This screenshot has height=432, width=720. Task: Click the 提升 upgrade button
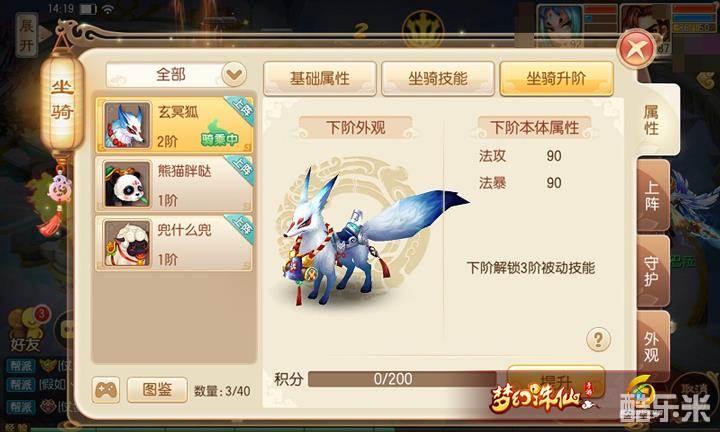[x=556, y=381]
